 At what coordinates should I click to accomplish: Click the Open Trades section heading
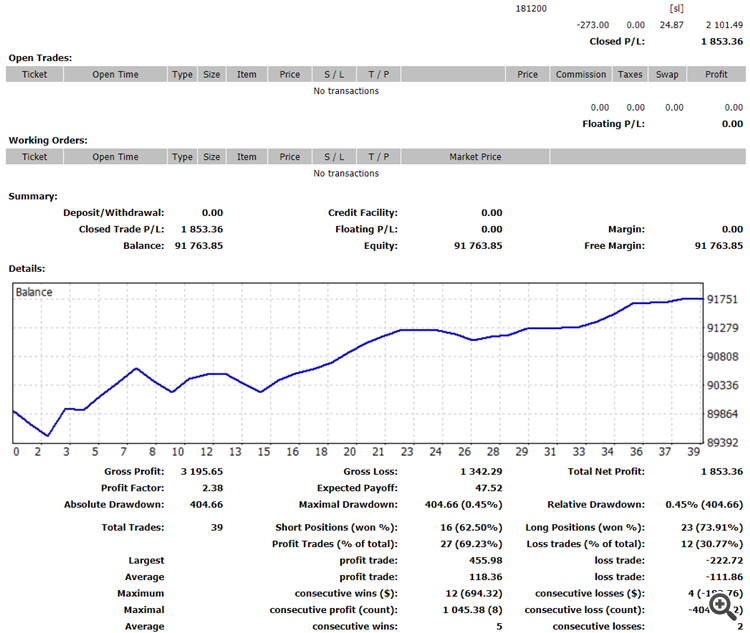point(40,58)
